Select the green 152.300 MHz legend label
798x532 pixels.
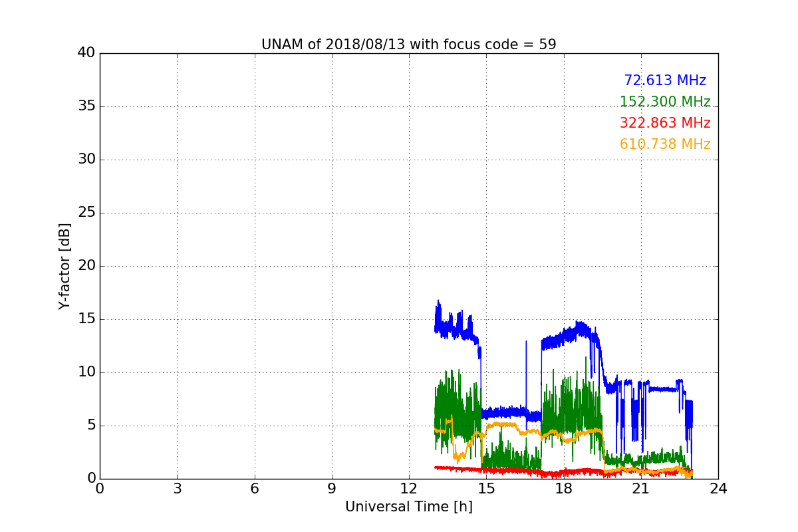(665, 102)
